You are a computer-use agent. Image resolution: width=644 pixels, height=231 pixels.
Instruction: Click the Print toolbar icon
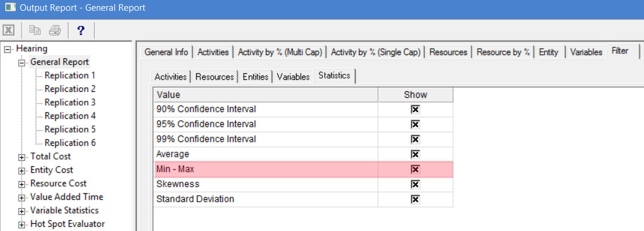[55, 31]
